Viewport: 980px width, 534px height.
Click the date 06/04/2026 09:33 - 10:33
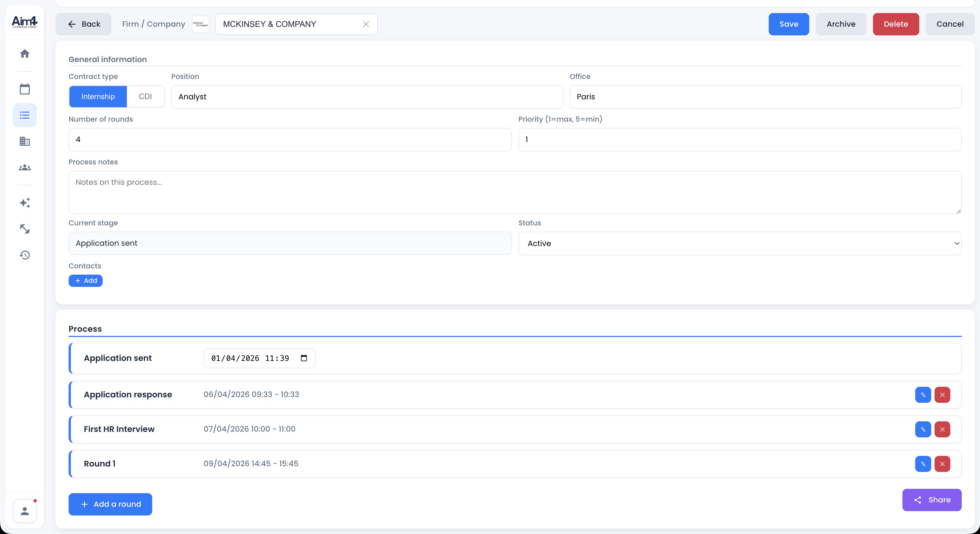(251, 394)
